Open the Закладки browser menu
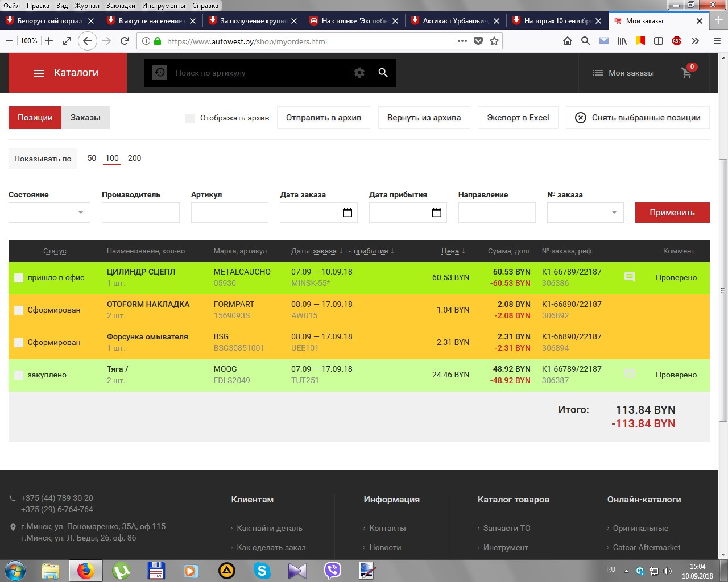 click(121, 5)
